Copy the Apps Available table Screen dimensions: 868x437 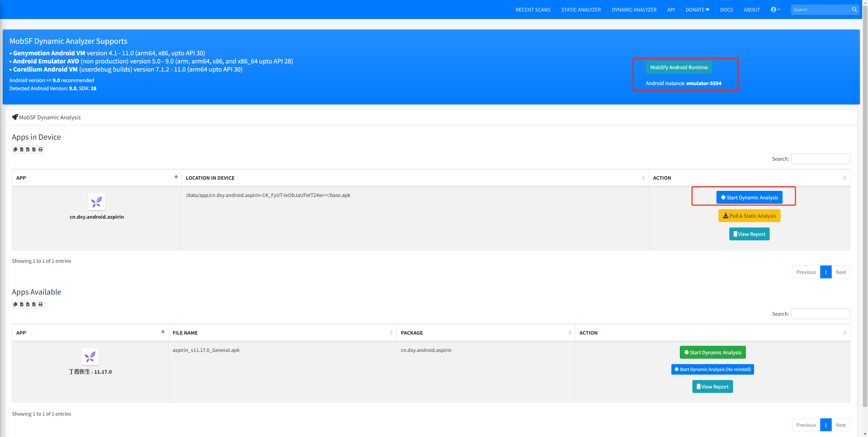tap(15, 304)
